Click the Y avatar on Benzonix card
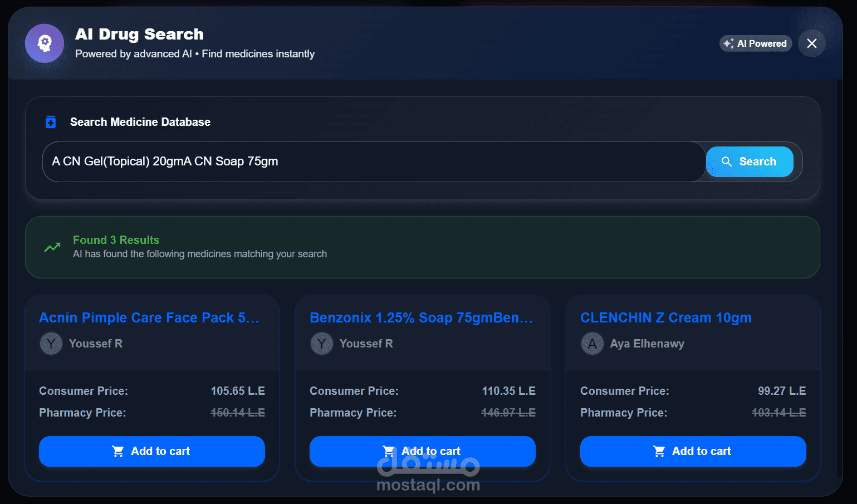The width and height of the screenshot is (857, 504). coord(321,344)
